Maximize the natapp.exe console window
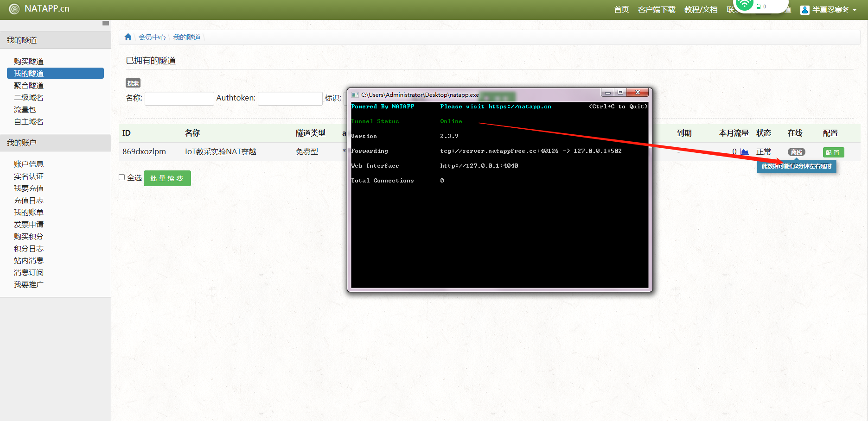Image resolution: width=868 pixels, height=421 pixels. (x=620, y=93)
